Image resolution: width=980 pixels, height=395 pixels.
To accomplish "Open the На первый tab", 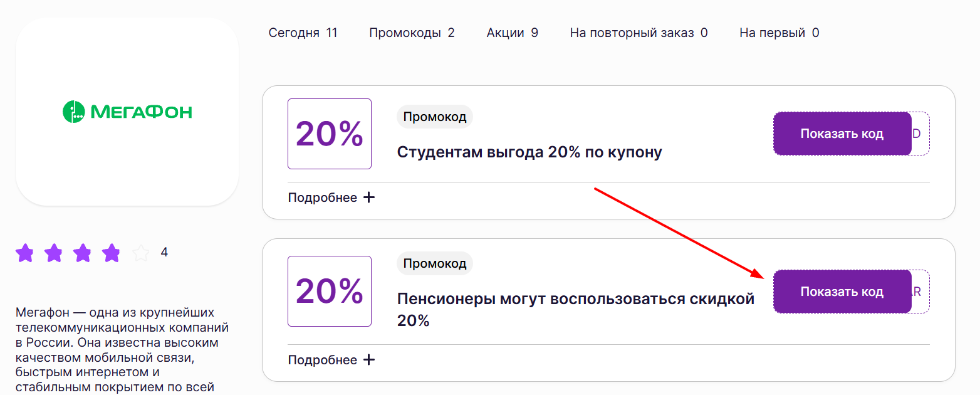I will coord(778,32).
